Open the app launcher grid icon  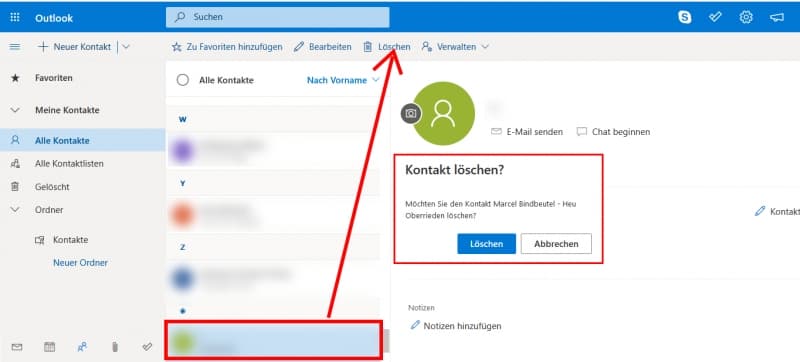click(15, 18)
